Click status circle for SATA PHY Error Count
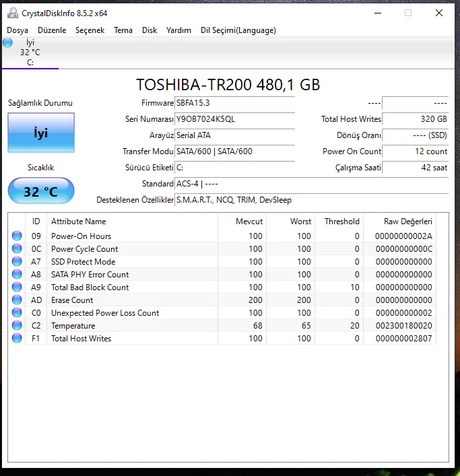The image size is (460, 476). point(17,274)
